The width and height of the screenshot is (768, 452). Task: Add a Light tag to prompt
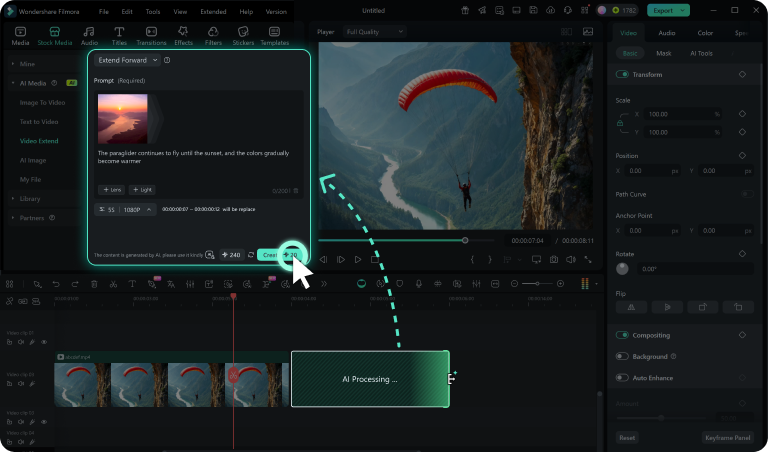[142, 190]
